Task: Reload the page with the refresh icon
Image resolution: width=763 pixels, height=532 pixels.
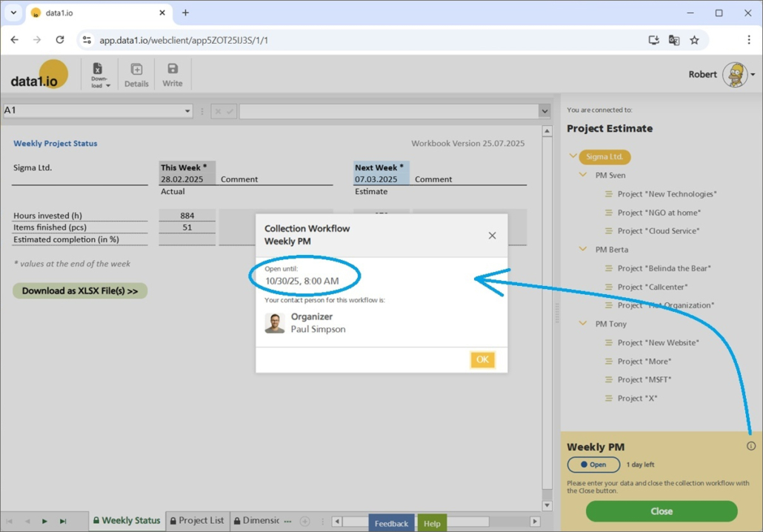Action: pos(60,40)
